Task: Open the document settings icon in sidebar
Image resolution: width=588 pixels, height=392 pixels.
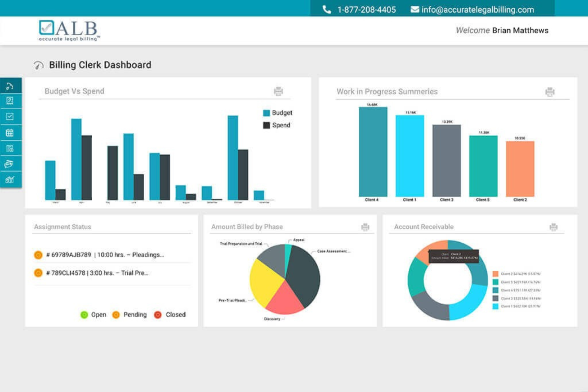Action: tap(10, 149)
